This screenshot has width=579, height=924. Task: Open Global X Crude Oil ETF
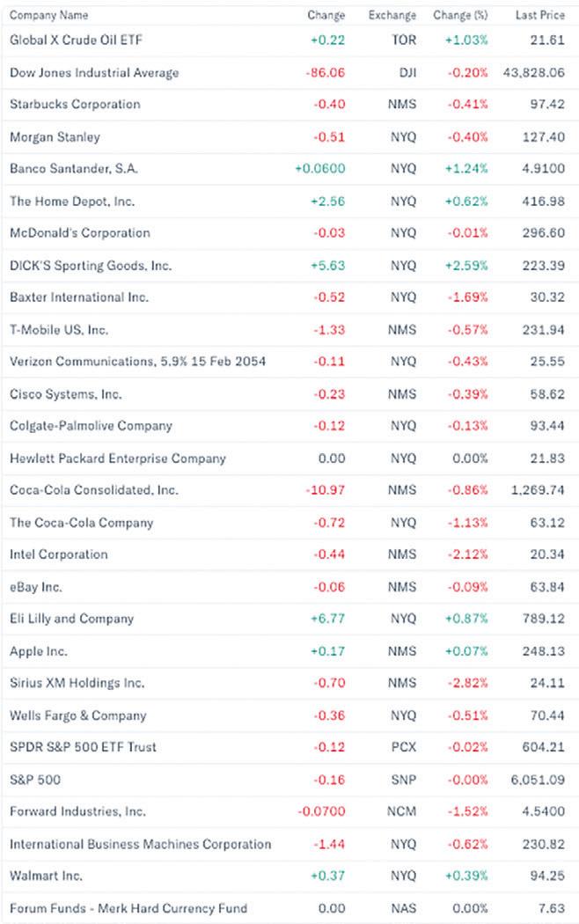77,40
